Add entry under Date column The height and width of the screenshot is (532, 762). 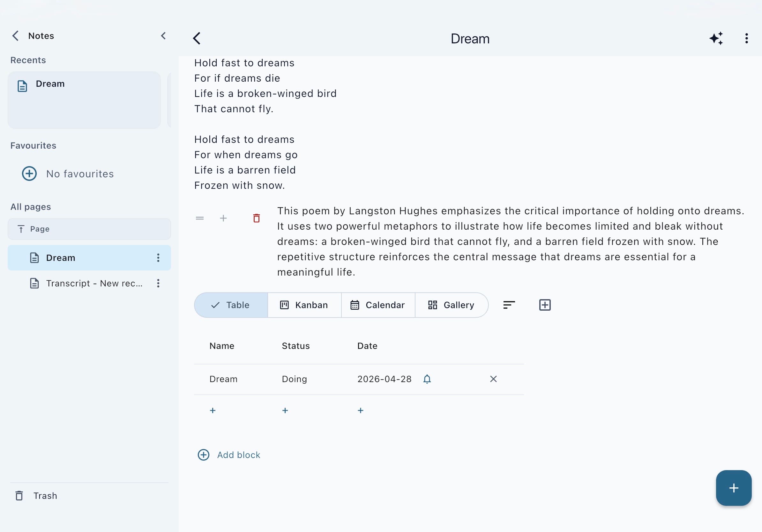tap(361, 410)
